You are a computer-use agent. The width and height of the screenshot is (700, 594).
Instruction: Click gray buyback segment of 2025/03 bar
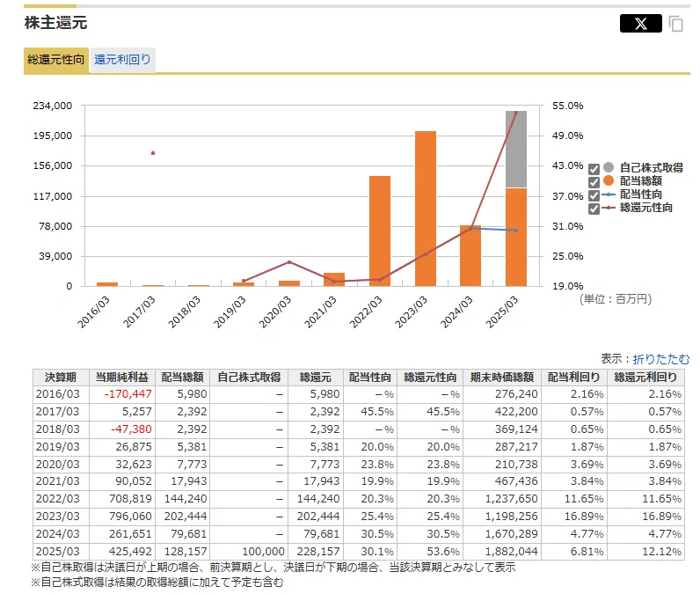coord(516,150)
